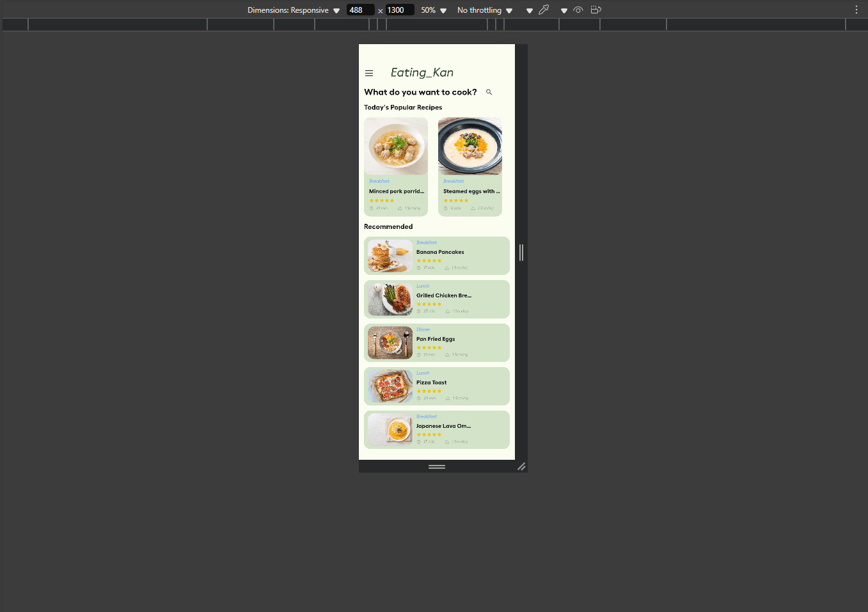Viewport: 868px width, 612px height.
Task: Click the Eating_Kan logo title
Action: 422,73
